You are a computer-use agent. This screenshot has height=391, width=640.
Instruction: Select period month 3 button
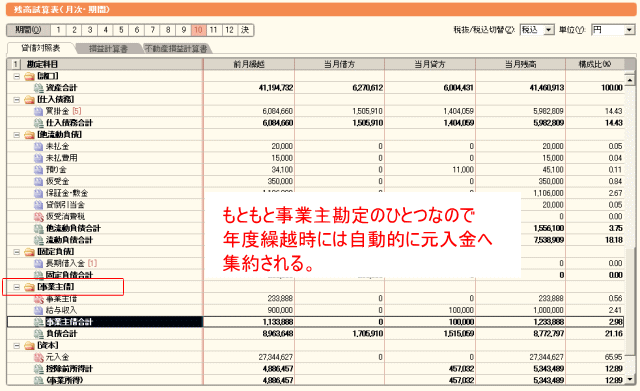89,30
